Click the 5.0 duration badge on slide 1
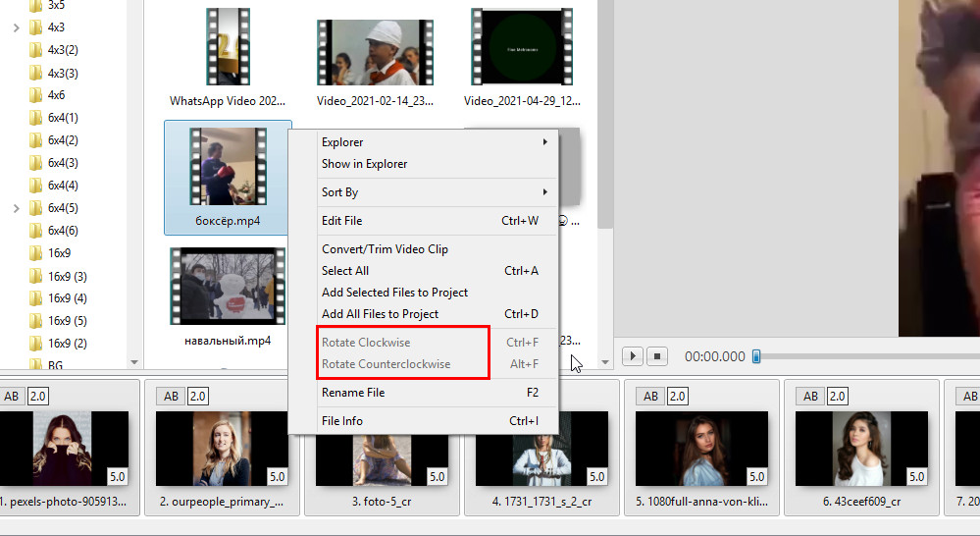The width and height of the screenshot is (980, 536). 117,476
